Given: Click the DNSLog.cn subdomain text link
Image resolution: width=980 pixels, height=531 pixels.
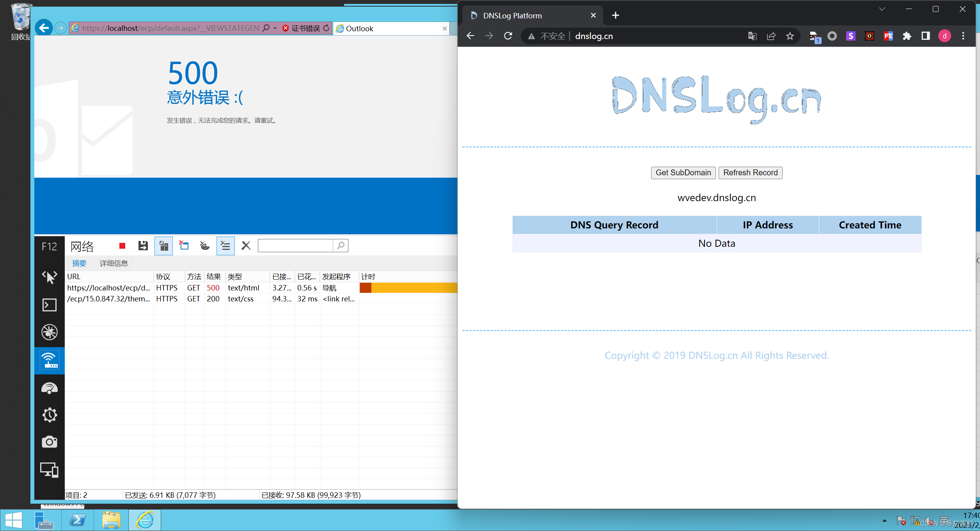Looking at the screenshot, I should click(716, 196).
